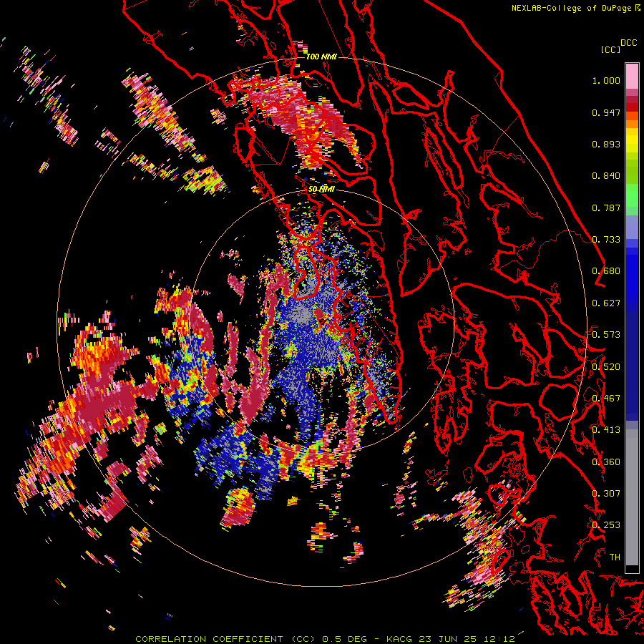This screenshot has height=644, width=644.
Task: Click the 0.253 scale value
Action: (x=606, y=525)
